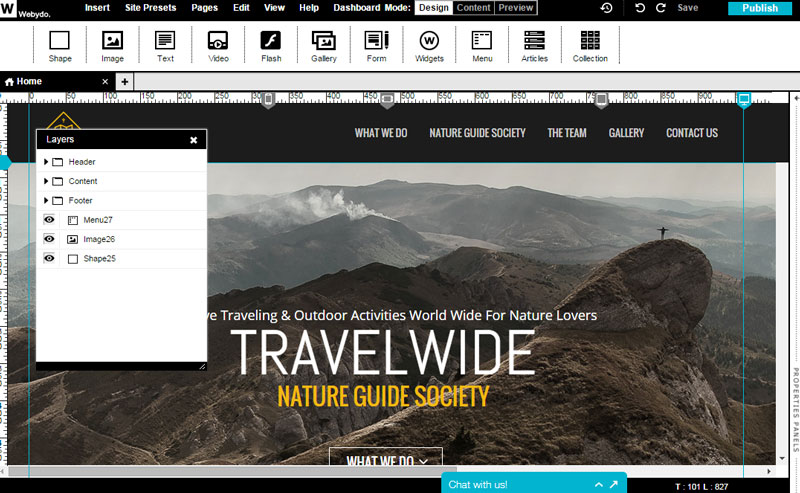Switch to Design mode
Screen dimensions: 800x493
434,8
